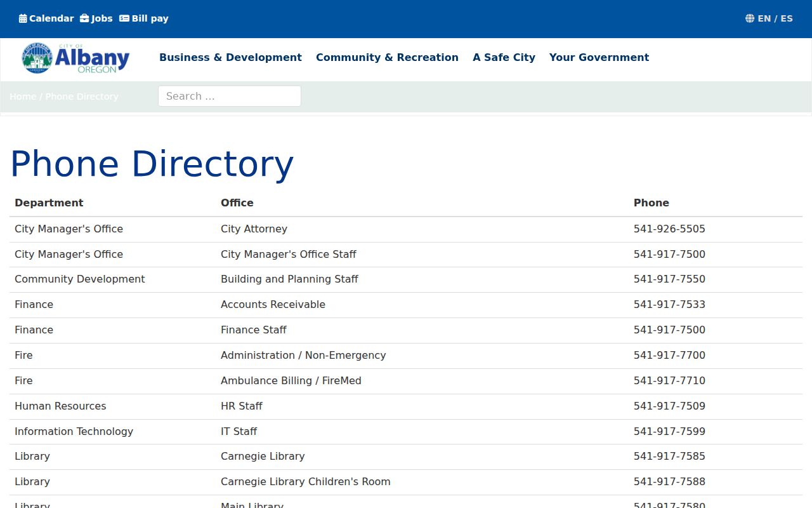Click the Phone Directory heading
The height and width of the screenshot is (508, 812).
pos(152,164)
